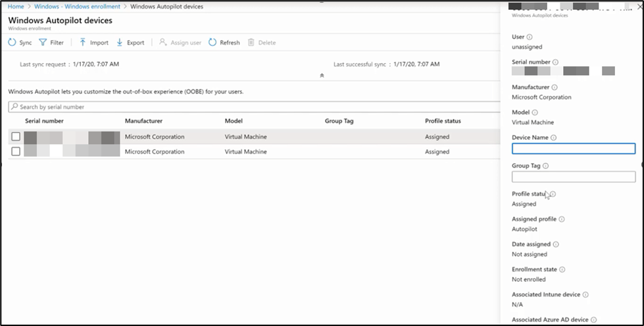This screenshot has height=326, width=644.
Task: Click the Refresh toolbar label
Action: pos(230,43)
